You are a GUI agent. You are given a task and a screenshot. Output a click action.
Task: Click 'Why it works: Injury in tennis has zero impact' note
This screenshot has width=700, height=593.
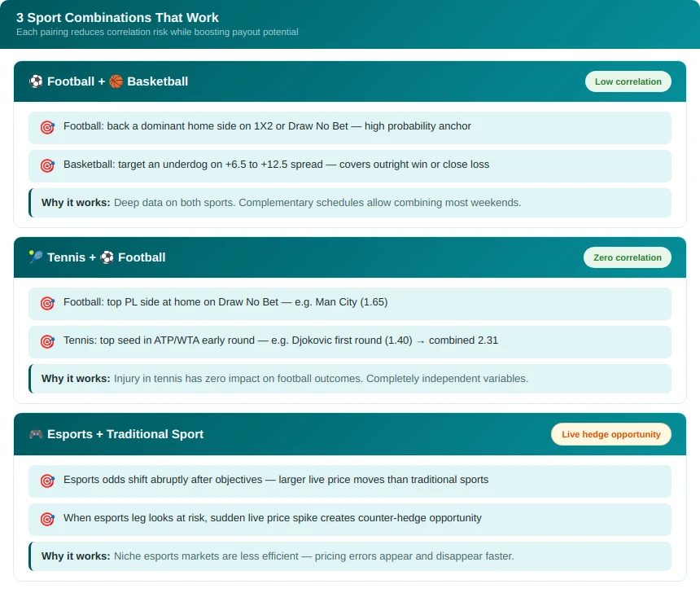[x=350, y=379]
